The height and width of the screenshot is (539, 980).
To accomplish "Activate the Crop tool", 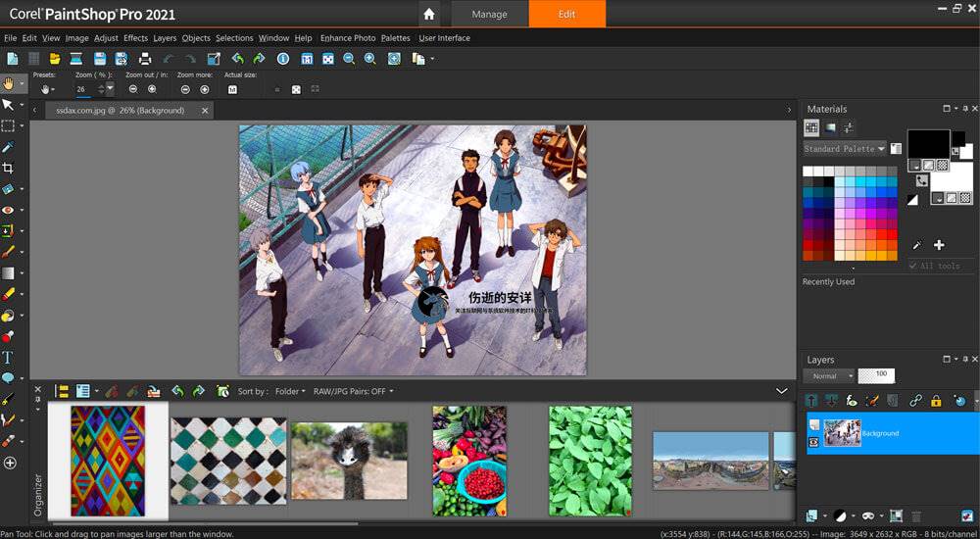I will click(x=8, y=168).
